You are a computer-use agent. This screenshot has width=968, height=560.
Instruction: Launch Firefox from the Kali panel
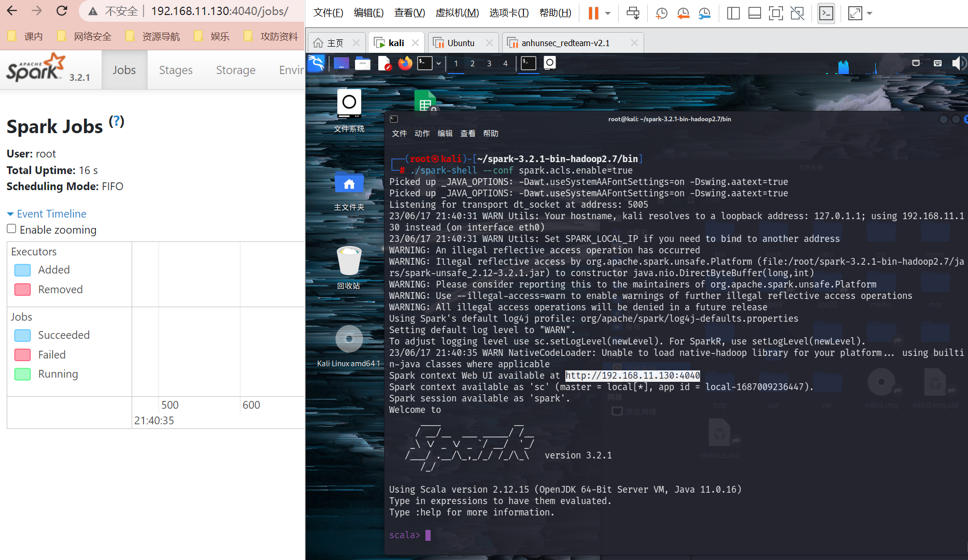pos(405,63)
